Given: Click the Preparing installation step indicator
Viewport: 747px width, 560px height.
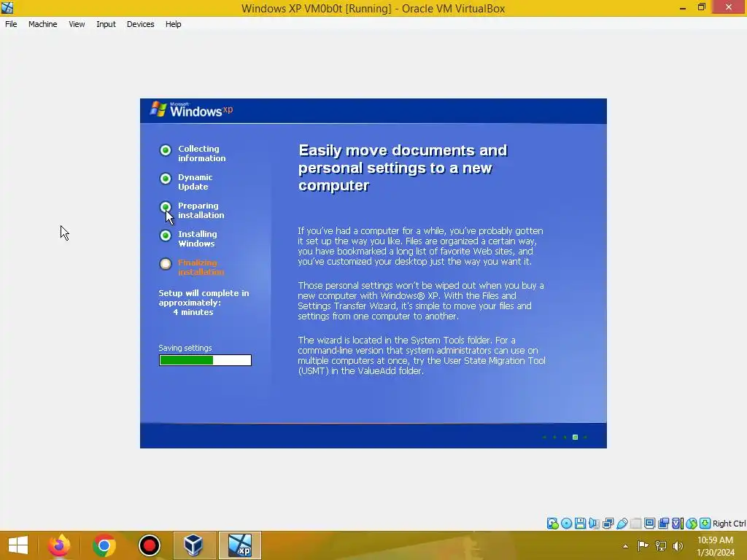Looking at the screenshot, I should pyautogui.click(x=166, y=207).
